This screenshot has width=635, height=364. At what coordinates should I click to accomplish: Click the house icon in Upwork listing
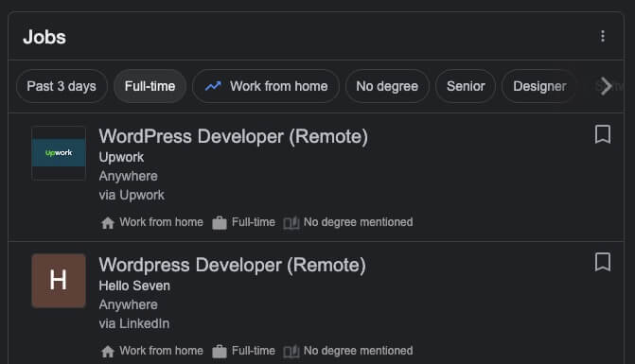[108, 223]
